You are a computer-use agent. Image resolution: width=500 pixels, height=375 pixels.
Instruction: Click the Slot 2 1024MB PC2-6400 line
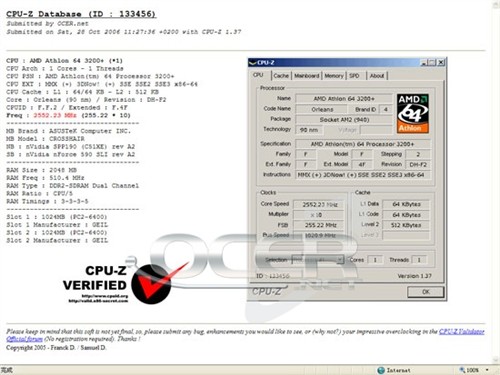point(57,233)
